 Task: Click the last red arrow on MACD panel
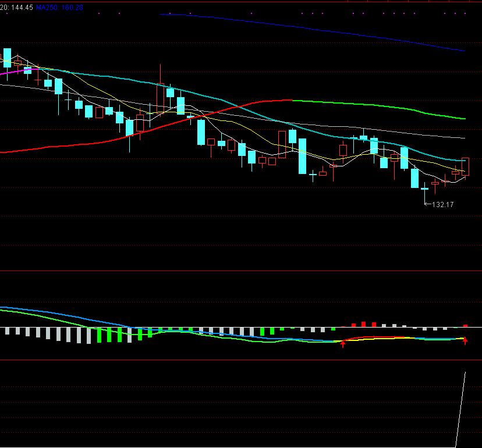tap(465, 341)
